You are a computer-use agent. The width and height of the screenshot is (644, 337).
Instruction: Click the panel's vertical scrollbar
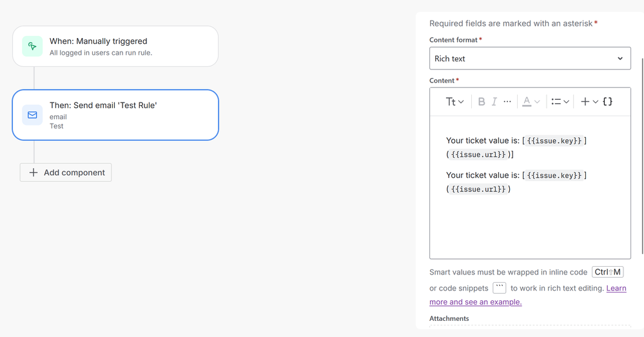click(642, 129)
